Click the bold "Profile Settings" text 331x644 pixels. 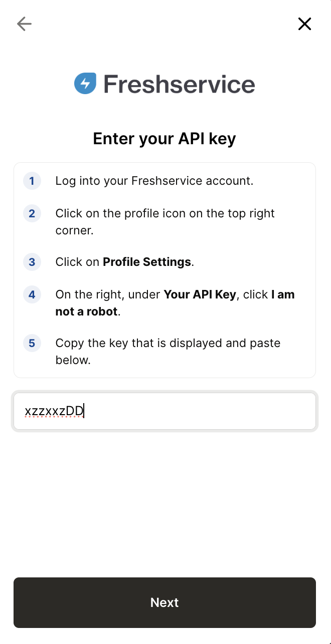(x=146, y=262)
